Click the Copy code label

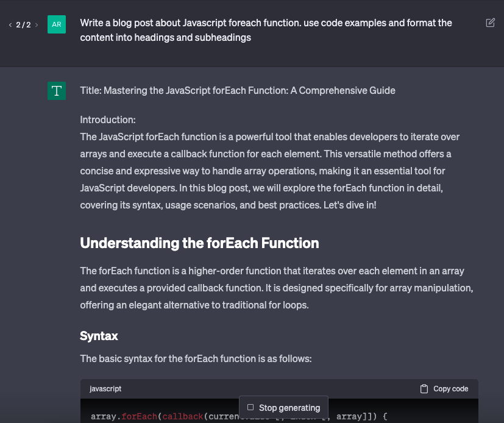450,389
